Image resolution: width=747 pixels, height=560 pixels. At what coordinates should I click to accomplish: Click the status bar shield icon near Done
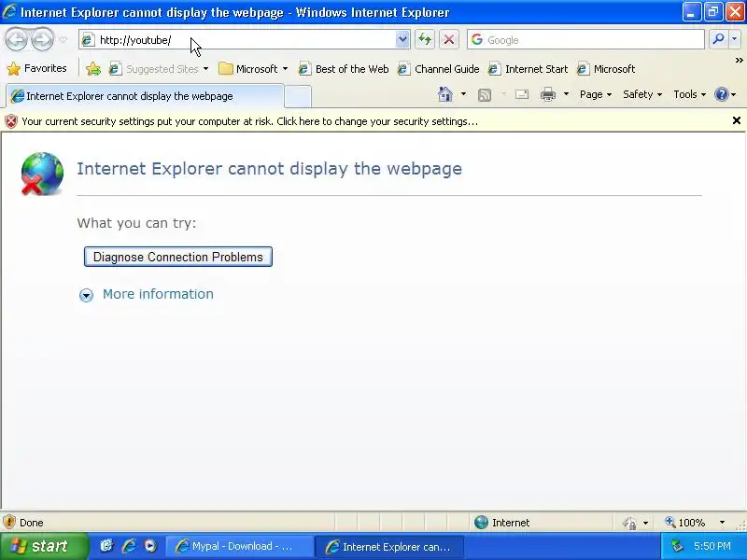(9, 522)
